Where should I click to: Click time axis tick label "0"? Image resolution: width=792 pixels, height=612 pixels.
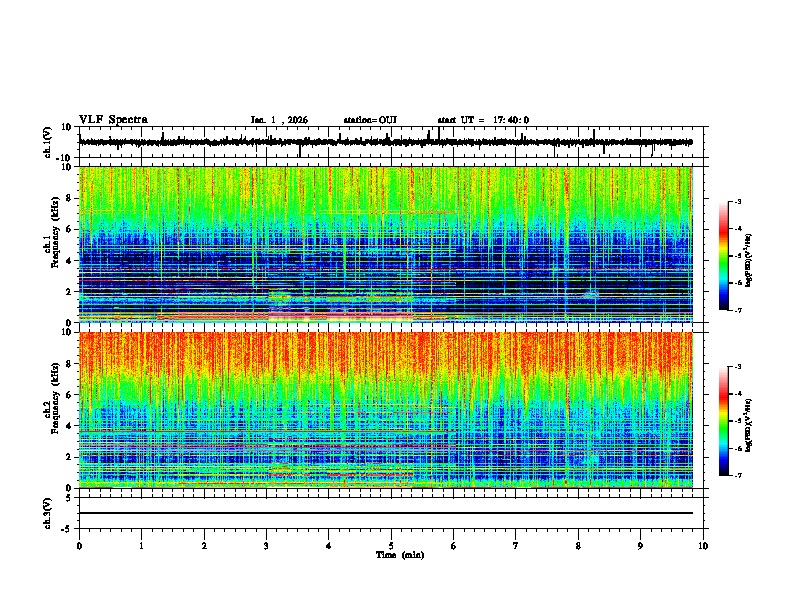(79, 546)
